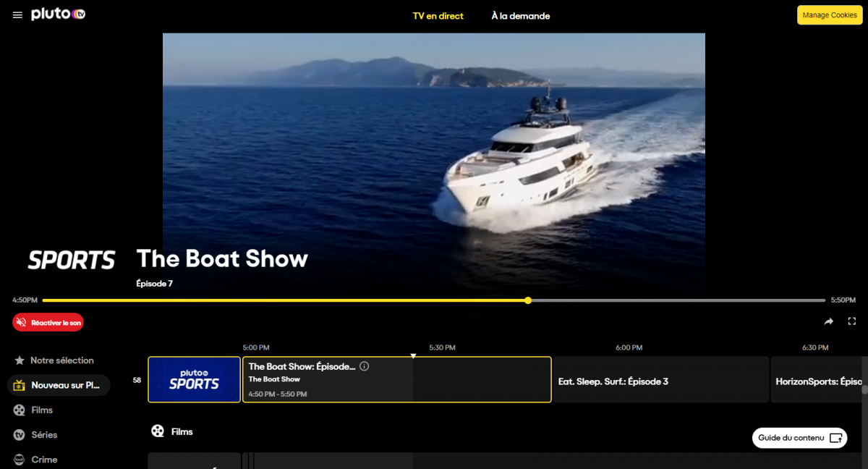Image resolution: width=868 pixels, height=469 pixels.
Task: Click the current-time marker in guide
Action: (413, 356)
